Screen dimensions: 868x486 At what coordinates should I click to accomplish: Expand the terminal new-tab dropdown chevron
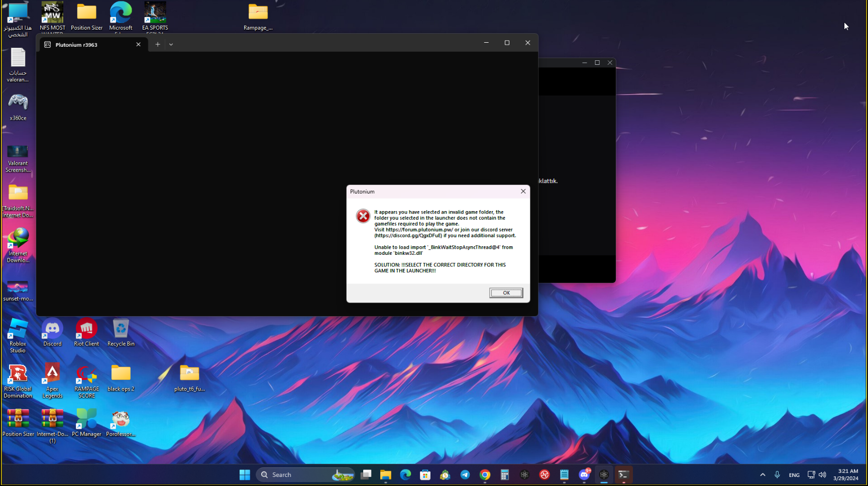click(x=171, y=45)
